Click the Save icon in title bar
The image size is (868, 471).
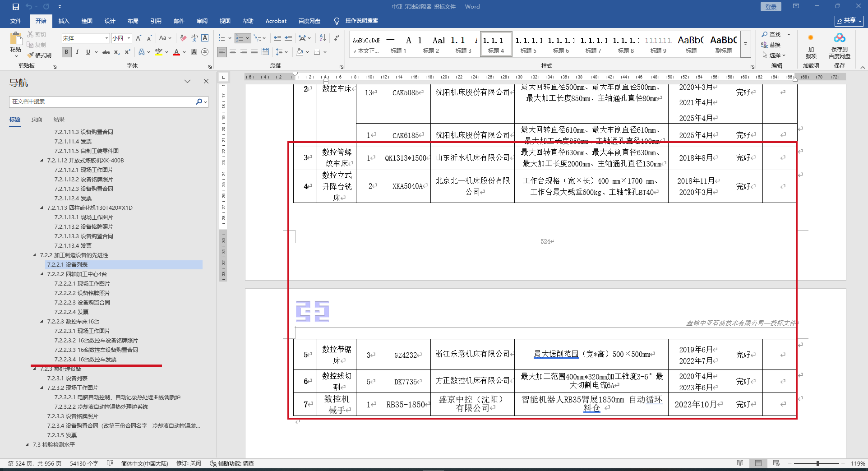[16, 7]
